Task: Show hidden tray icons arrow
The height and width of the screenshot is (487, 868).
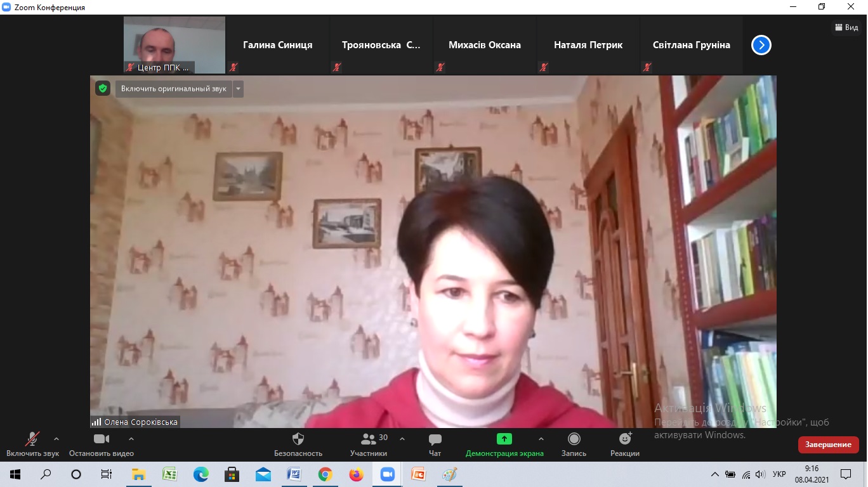Action: (715, 474)
